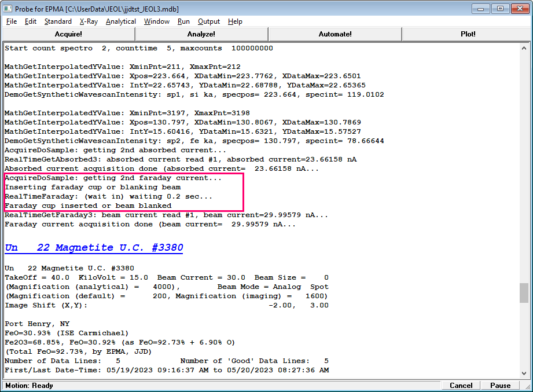Open the Output menu

209,21
